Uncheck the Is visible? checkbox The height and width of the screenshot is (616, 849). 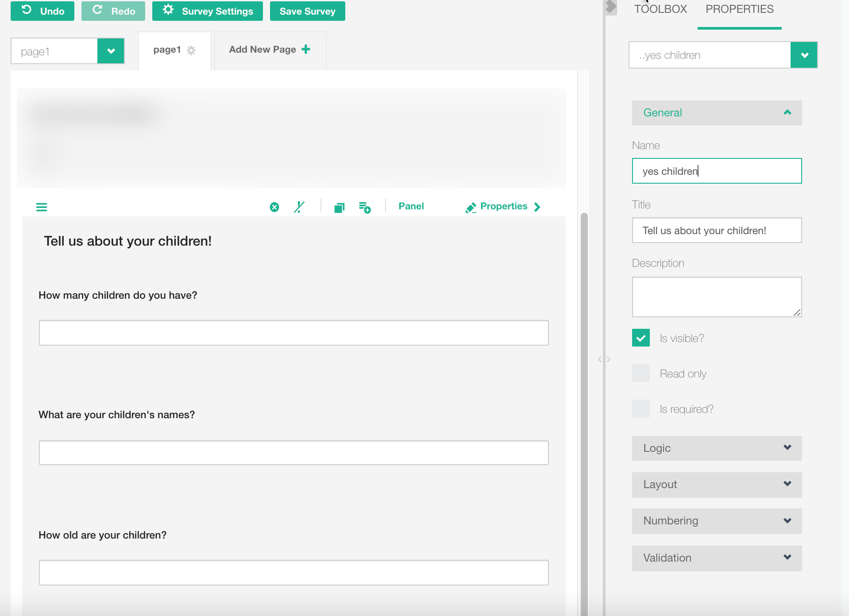tap(641, 338)
